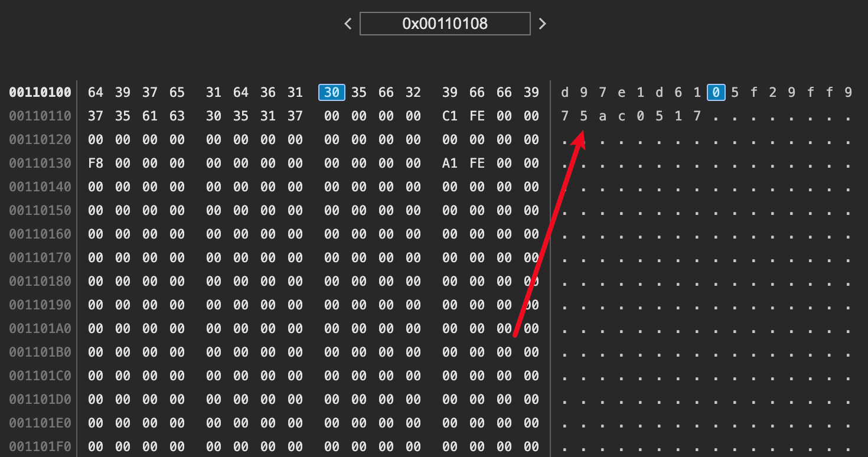Select the highlighted hex byte 30

coord(332,92)
